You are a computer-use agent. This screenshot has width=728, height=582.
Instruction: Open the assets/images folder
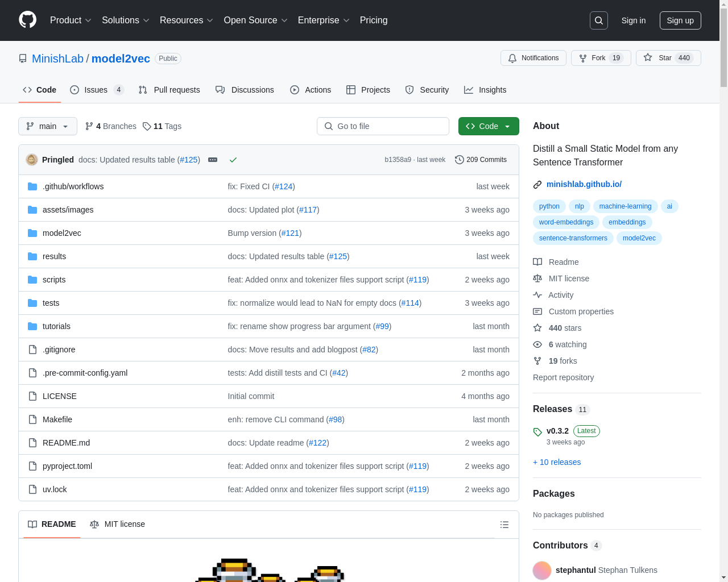tap(68, 210)
